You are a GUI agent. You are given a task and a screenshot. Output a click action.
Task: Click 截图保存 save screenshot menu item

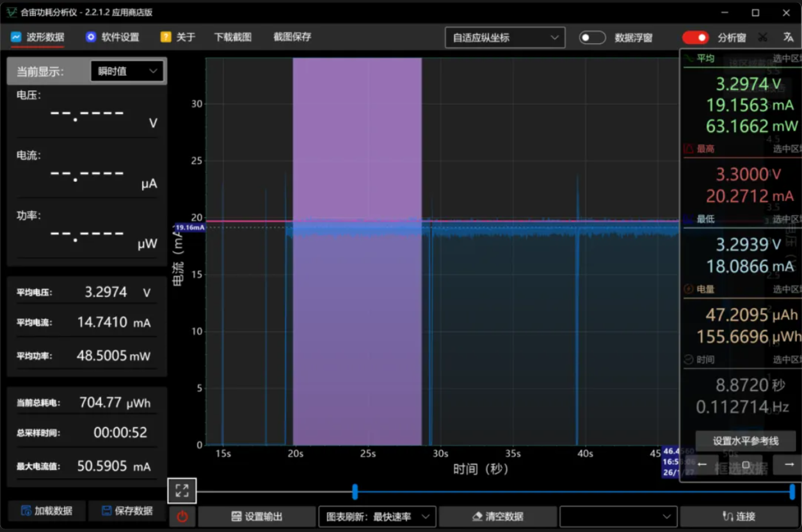pos(293,37)
